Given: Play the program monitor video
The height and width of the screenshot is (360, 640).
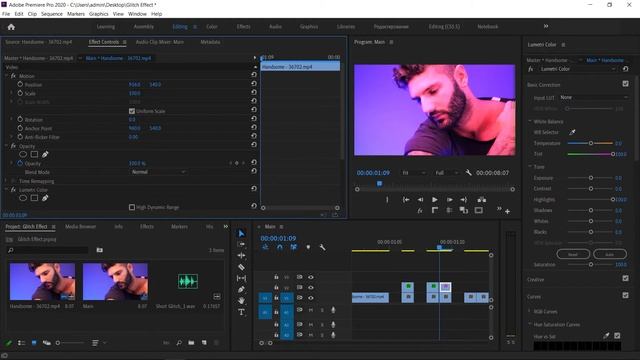Looking at the screenshot, I should click(x=435, y=200).
